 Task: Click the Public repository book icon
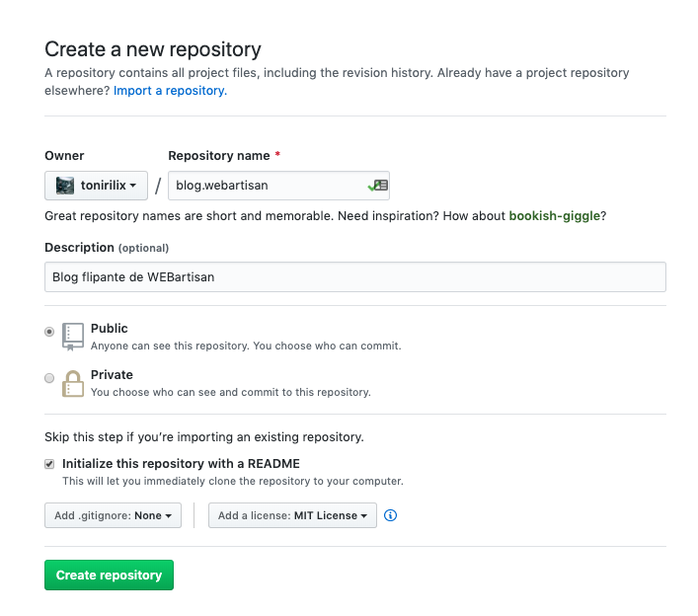tap(72, 337)
